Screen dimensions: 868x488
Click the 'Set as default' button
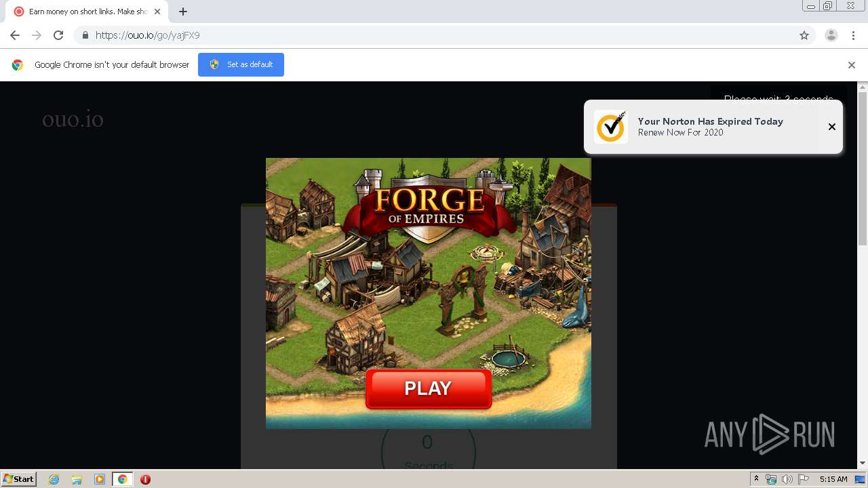point(241,64)
